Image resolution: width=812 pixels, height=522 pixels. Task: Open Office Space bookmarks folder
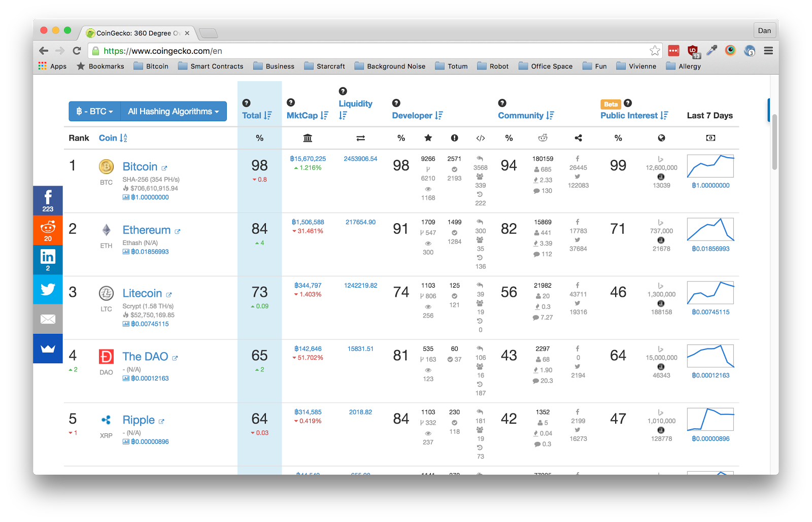click(x=546, y=66)
